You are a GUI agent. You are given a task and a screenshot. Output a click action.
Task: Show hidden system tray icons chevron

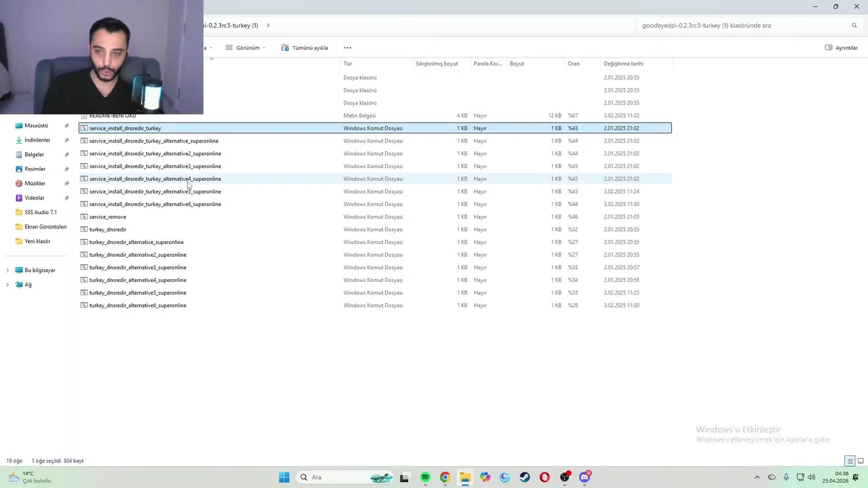757,477
